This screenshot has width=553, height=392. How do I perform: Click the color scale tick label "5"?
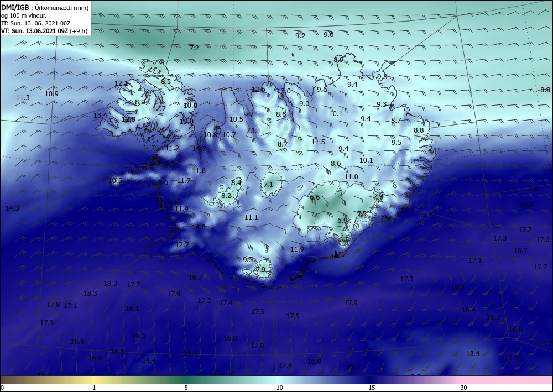pyautogui.click(x=186, y=388)
